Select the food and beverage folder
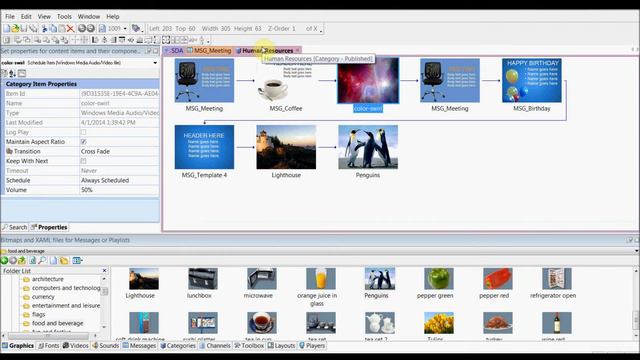 click(58, 323)
